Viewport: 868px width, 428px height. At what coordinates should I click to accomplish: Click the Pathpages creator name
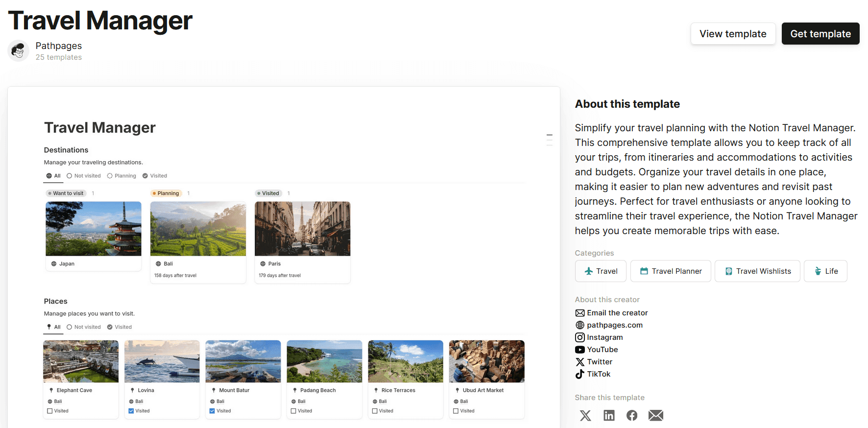pyautogui.click(x=59, y=46)
